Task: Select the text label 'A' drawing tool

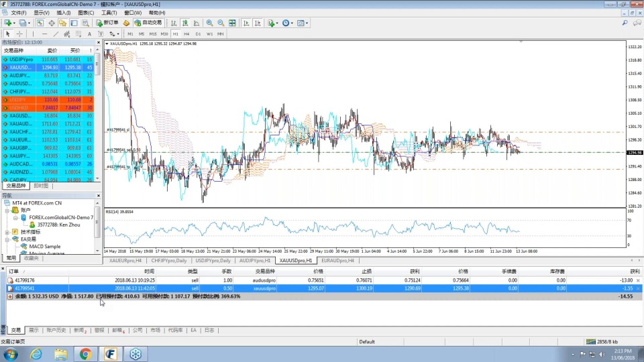Action: (x=89, y=34)
